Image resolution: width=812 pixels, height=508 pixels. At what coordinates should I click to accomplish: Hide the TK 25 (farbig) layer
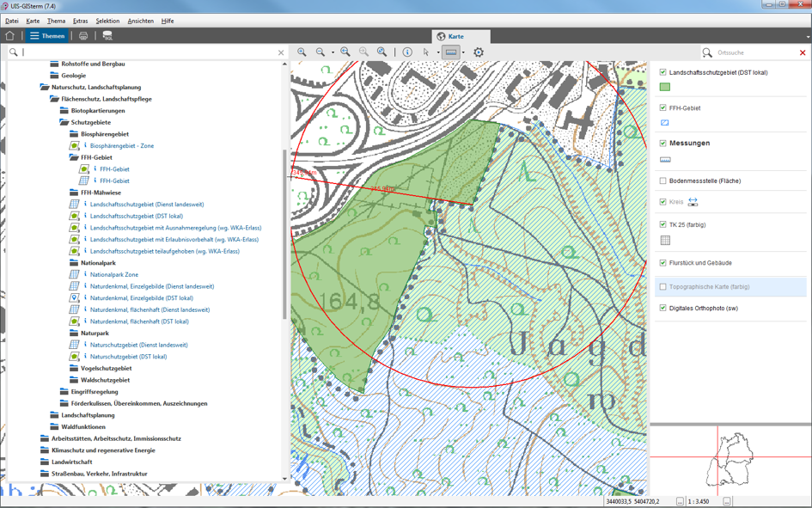click(662, 224)
